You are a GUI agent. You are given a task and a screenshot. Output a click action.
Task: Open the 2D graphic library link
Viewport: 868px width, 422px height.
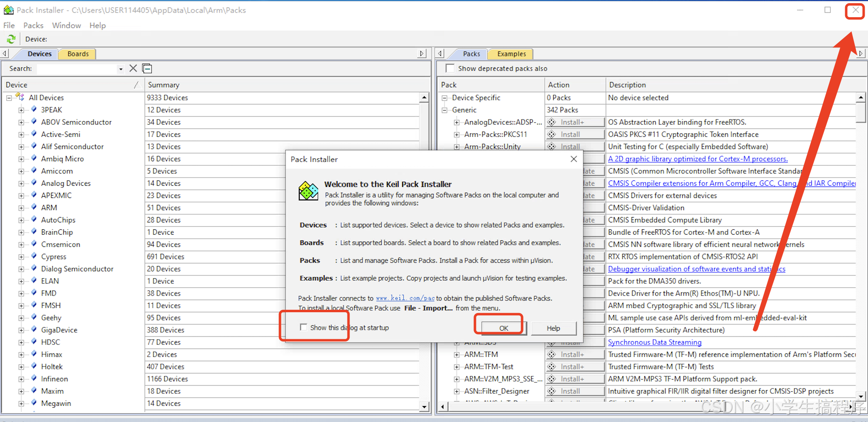(x=698, y=159)
